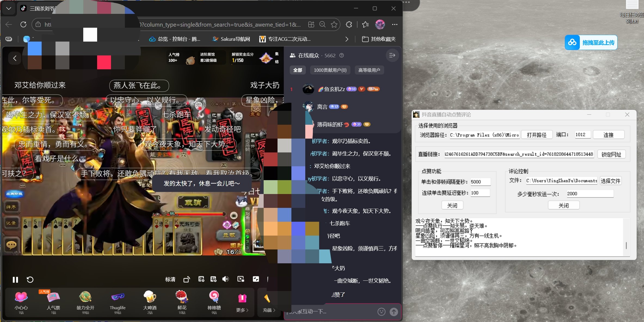Open the 标清 video quality dropdown
Viewport: 644px width, 322px height.
[170, 279]
